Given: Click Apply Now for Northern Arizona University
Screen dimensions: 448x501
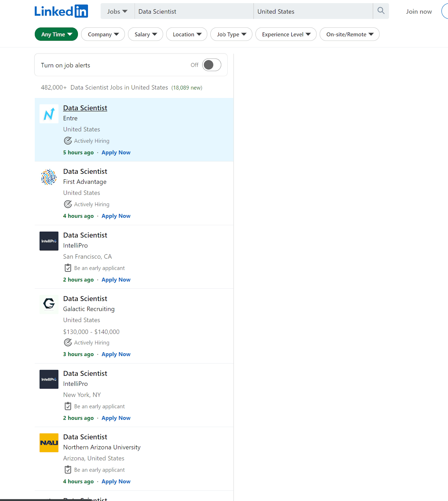Looking at the screenshot, I should (116, 482).
